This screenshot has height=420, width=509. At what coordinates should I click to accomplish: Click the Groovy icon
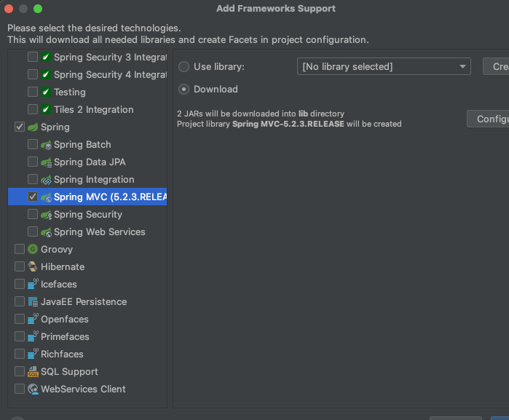coord(33,249)
